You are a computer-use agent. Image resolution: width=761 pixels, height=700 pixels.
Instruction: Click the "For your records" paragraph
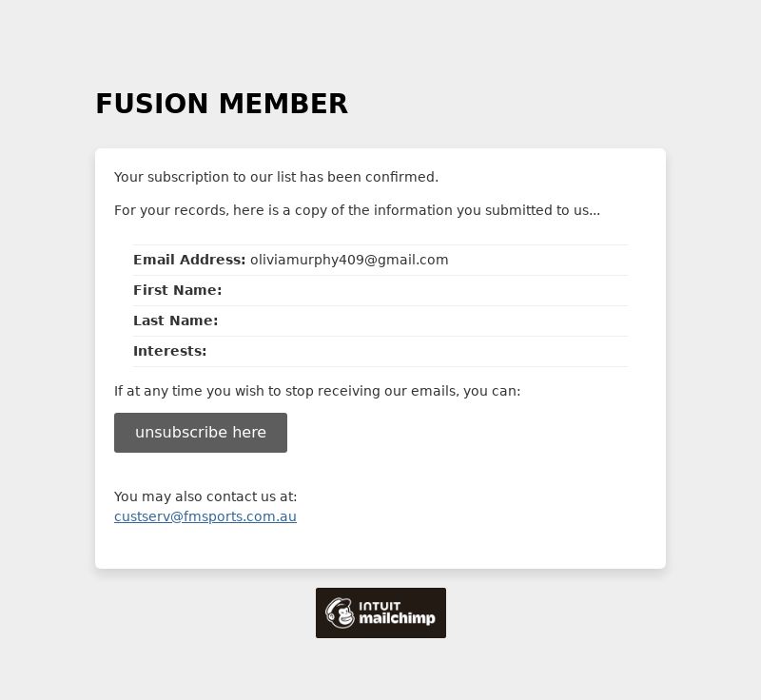[x=358, y=210]
